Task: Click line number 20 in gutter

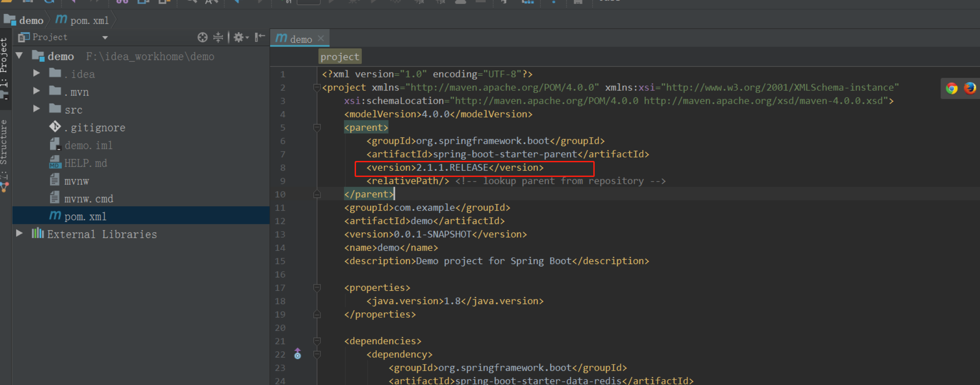Action: [x=280, y=328]
